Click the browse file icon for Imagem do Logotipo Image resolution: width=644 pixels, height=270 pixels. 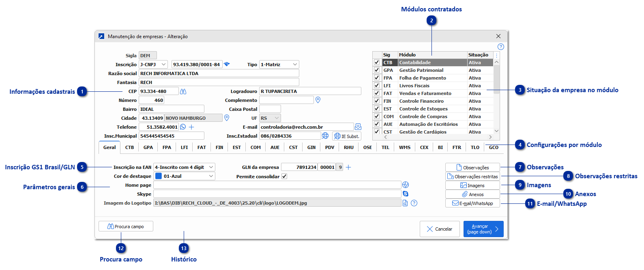pyautogui.click(x=405, y=203)
